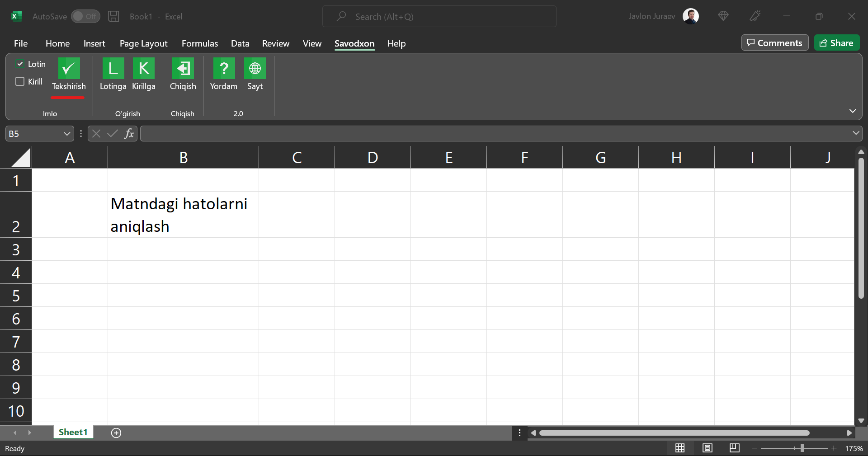868x456 pixels.
Task: Open the Sayt website globe icon
Action: point(255,69)
